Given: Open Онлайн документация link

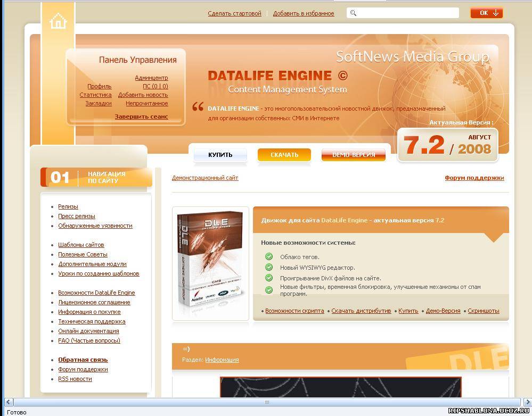Looking at the screenshot, I should point(88,330).
